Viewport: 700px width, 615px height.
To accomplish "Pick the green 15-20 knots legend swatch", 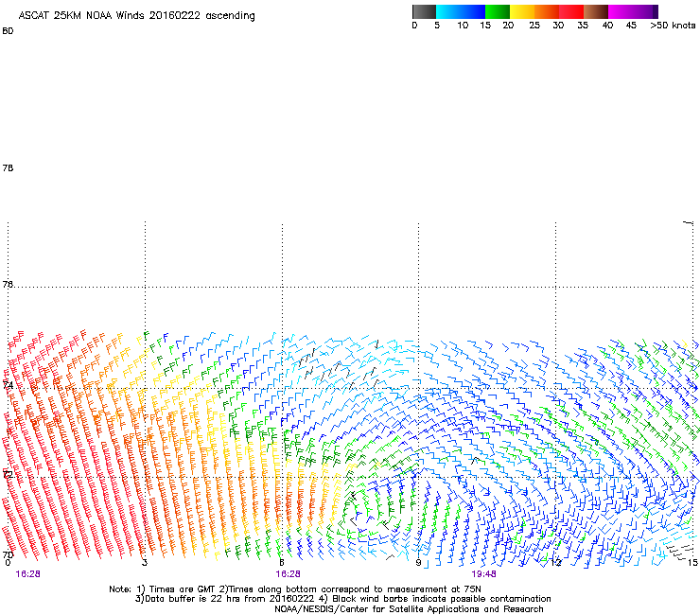I will 498,11.
